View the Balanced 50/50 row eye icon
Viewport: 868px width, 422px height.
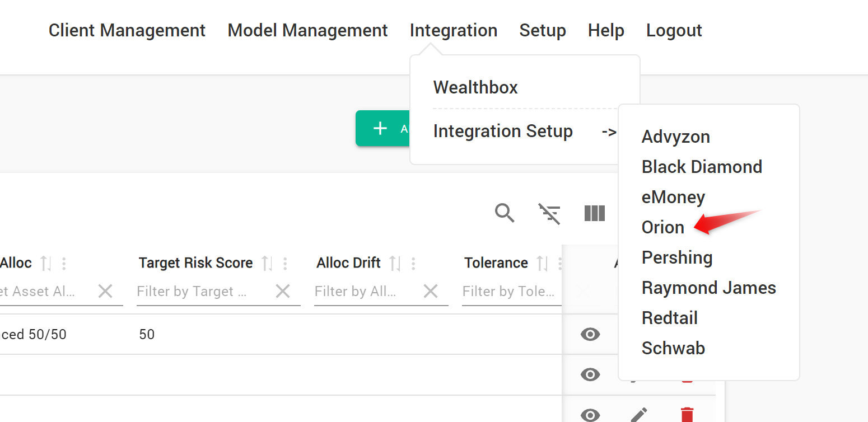tap(590, 335)
